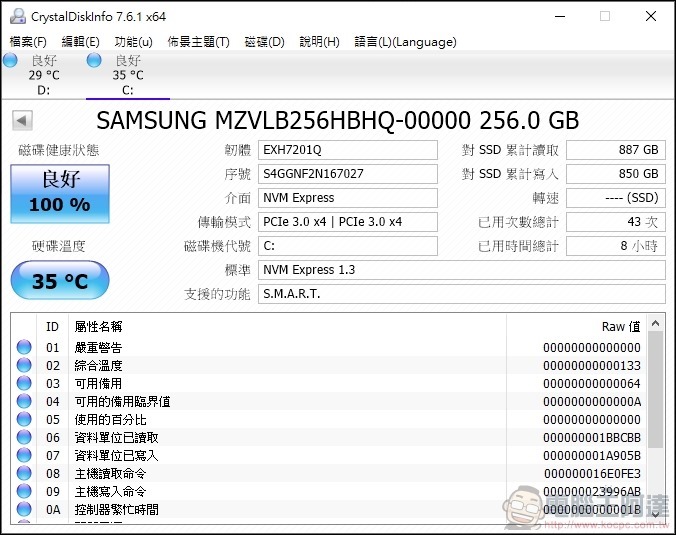The image size is (676, 535).
Task: Open the 編輯(E) menu
Action: coord(80,42)
